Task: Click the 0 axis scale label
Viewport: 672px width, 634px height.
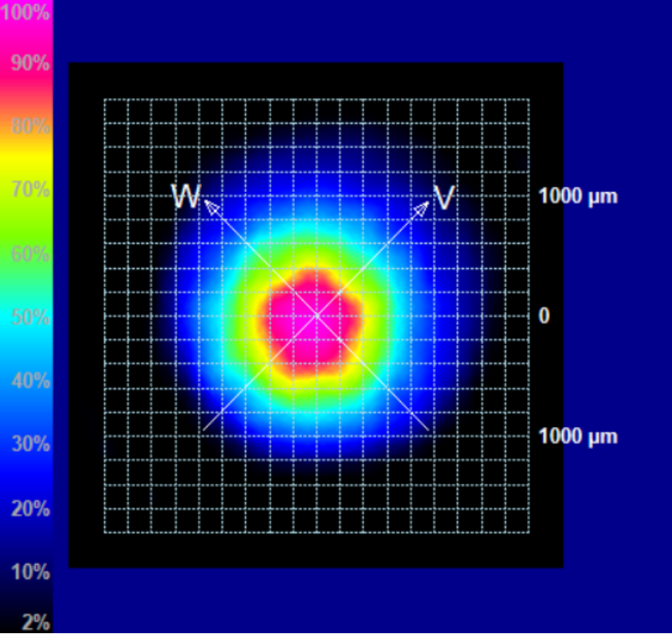Action: coord(543,316)
